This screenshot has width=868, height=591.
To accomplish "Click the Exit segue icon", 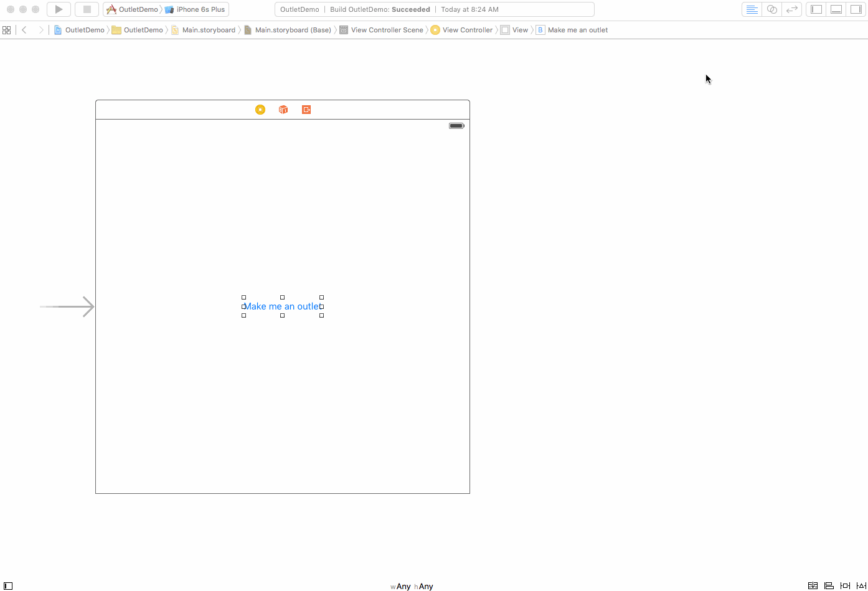I will coord(306,109).
